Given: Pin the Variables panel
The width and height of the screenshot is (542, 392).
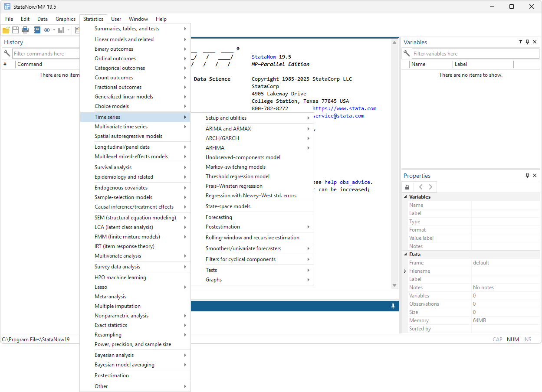Looking at the screenshot, I should pos(527,42).
